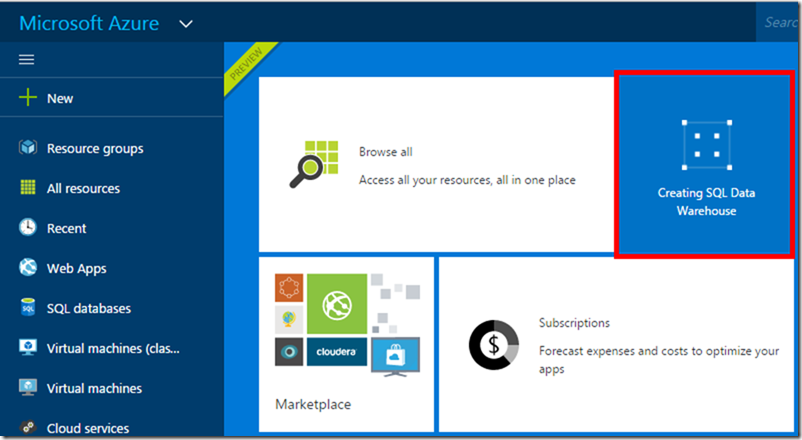Viewport: 802px width, 440px height.
Task: Click the Web Apps globe icon
Action: pyautogui.click(x=28, y=267)
